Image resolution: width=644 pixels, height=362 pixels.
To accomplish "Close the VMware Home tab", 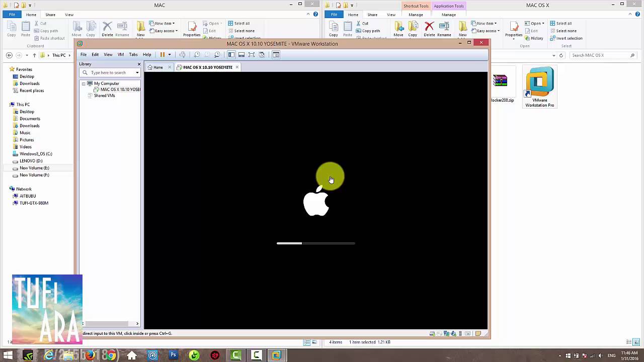I will point(170,67).
